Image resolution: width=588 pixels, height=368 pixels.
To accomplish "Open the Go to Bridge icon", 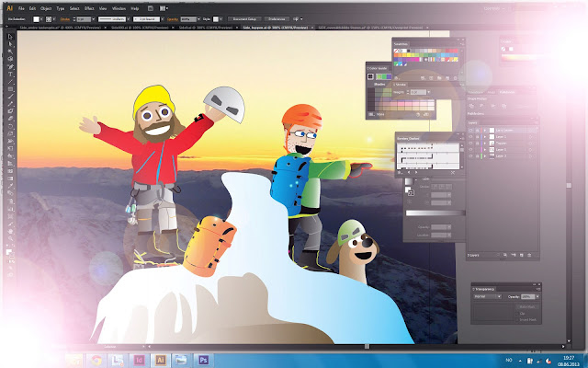I will 151,8.
